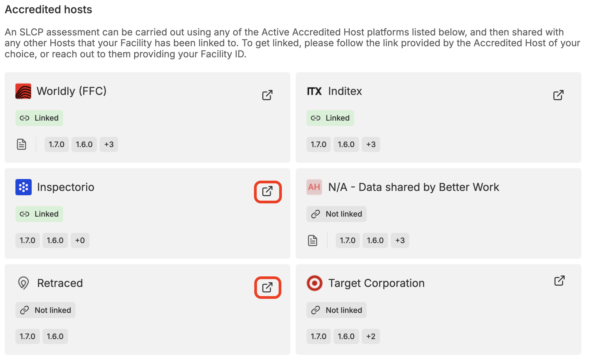Viewport: 593px width, 364px height.
Task: Click the Retraced pin logo
Action: (x=24, y=283)
